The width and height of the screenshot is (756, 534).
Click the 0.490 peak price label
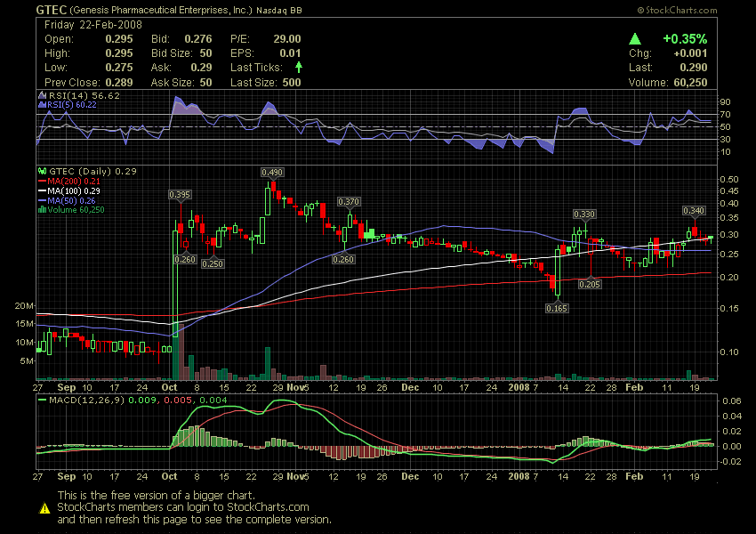point(272,172)
